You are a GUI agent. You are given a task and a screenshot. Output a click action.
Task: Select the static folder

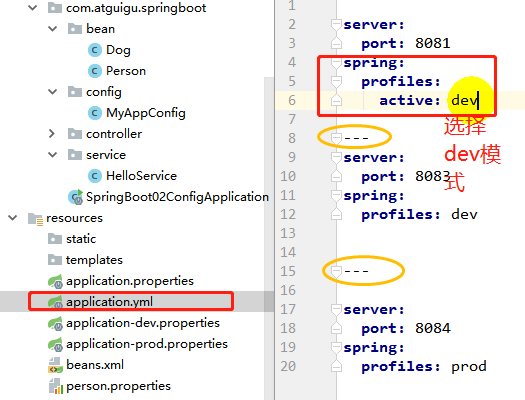(x=81, y=239)
